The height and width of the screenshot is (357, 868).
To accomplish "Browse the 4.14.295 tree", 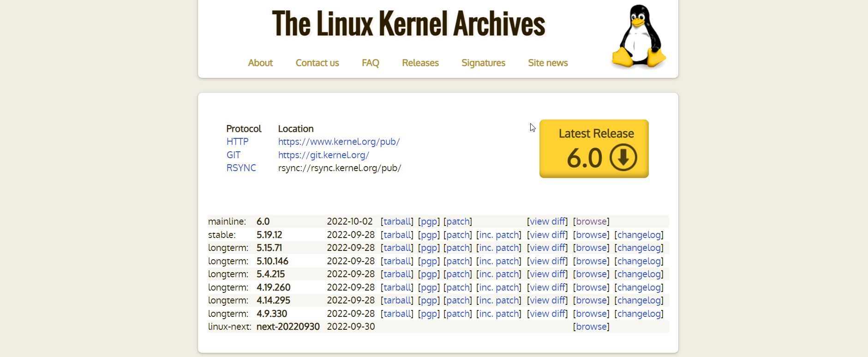I will (x=591, y=300).
